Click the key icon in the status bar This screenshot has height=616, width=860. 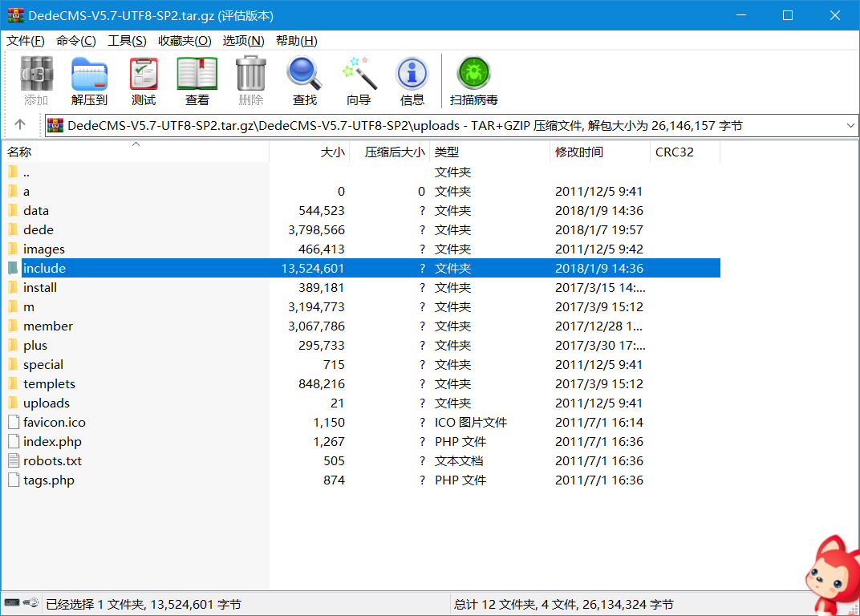pyautogui.click(x=31, y=603)
